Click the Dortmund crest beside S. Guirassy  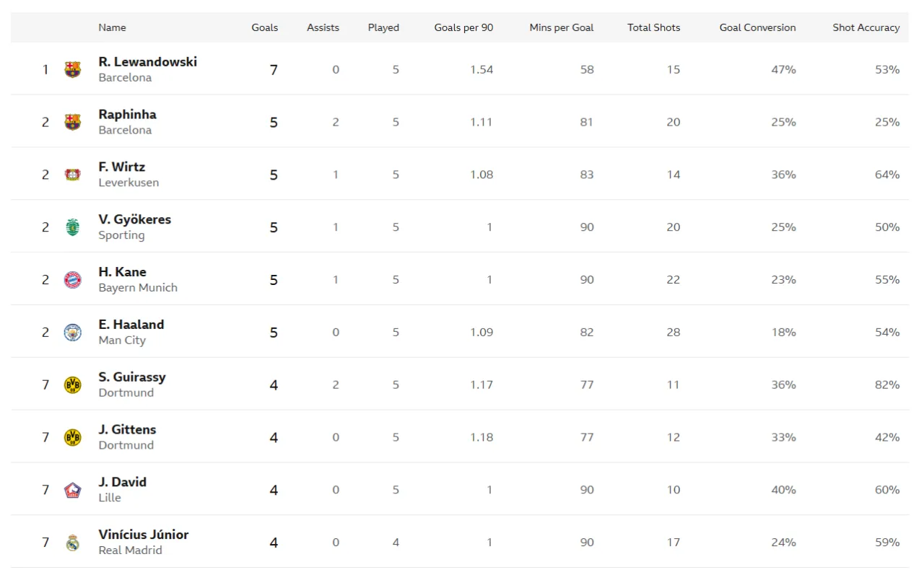73,385
